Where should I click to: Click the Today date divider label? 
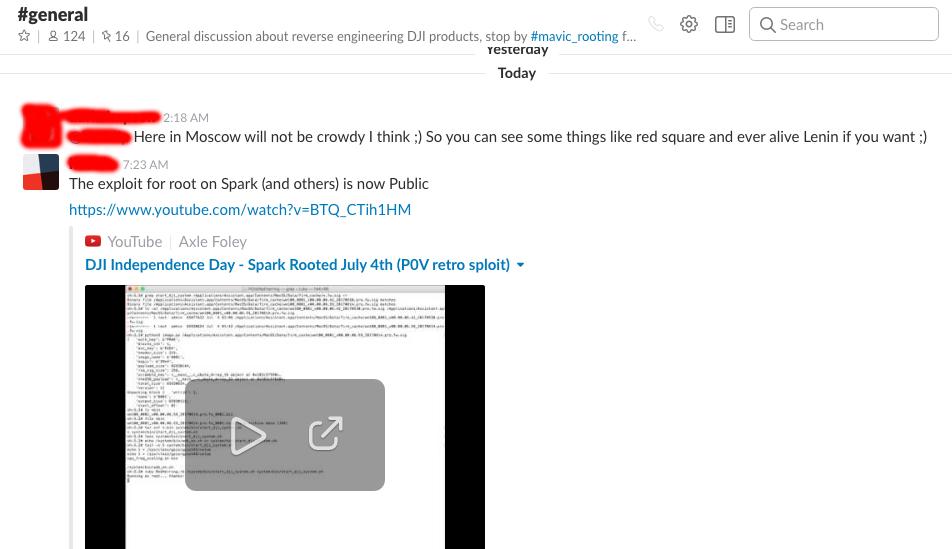(517, 73)
